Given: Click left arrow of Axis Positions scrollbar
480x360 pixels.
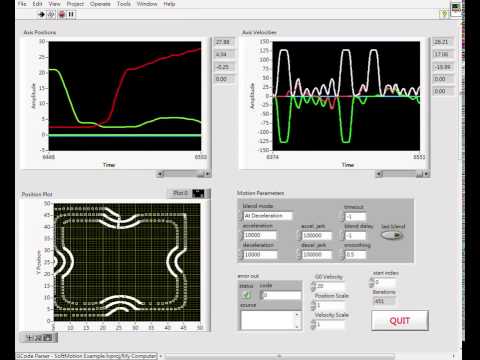Looking at the screenshot, I should pos(160,174).
